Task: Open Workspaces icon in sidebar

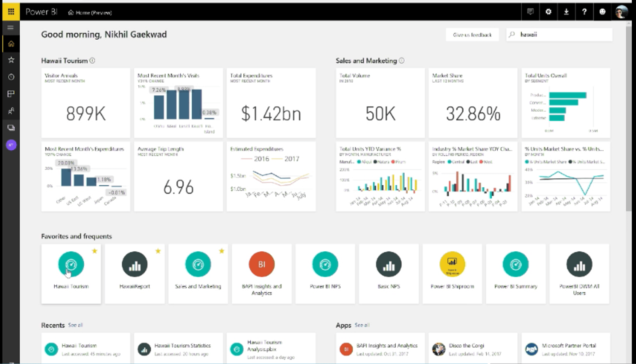Action: point(11,128)
